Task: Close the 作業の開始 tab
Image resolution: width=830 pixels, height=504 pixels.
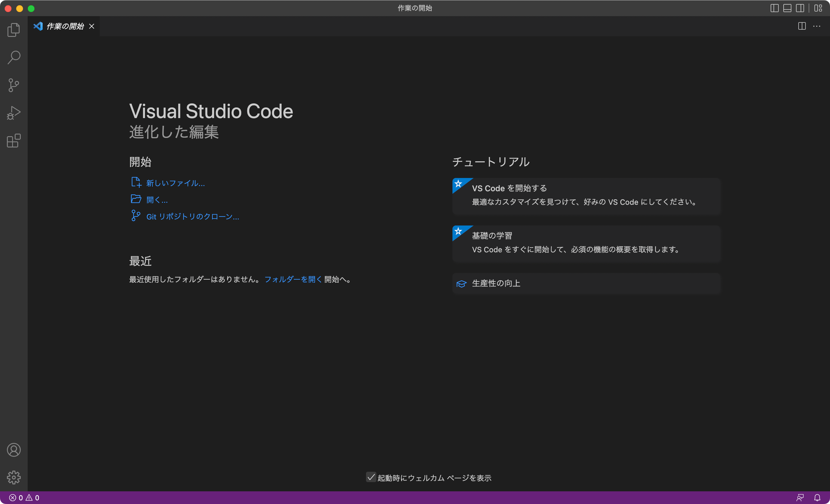Action: (x=92, y=26)
